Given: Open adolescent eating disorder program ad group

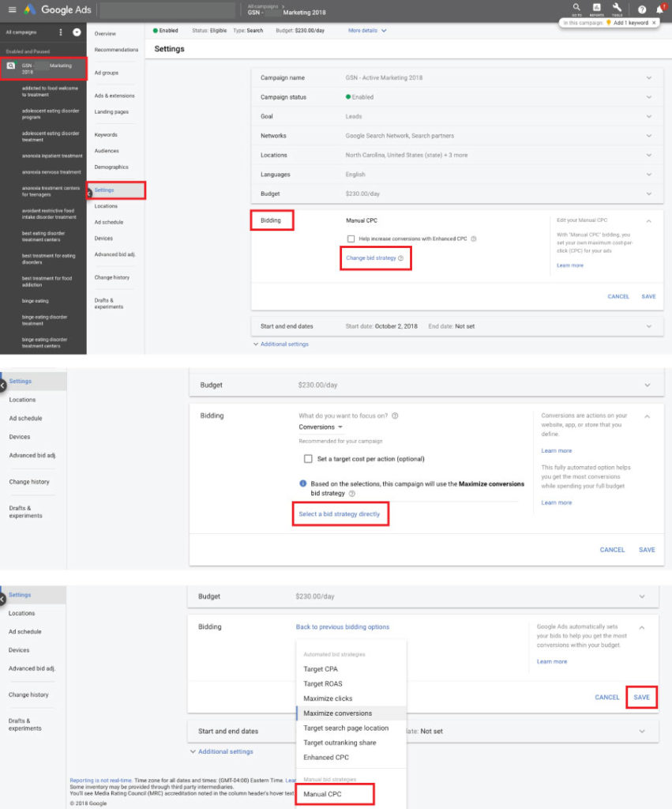Looking at the screenshot, I should (x=51, y=114).
